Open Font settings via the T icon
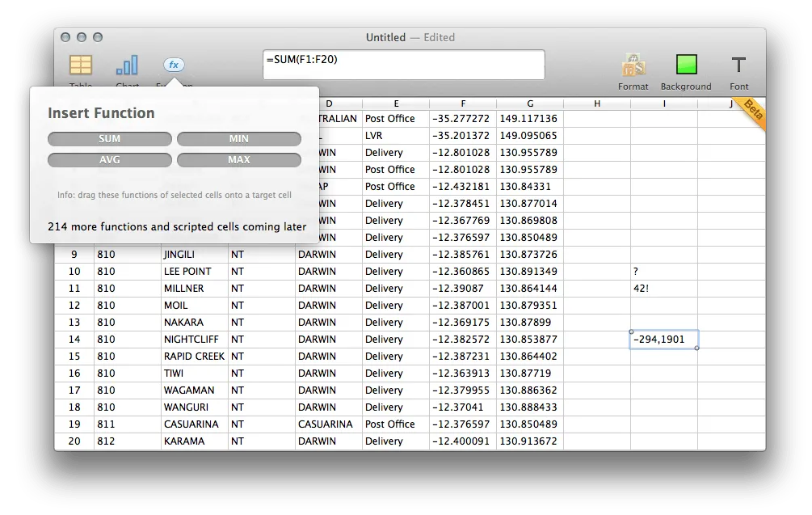812x515 pixels. (738, 65)
